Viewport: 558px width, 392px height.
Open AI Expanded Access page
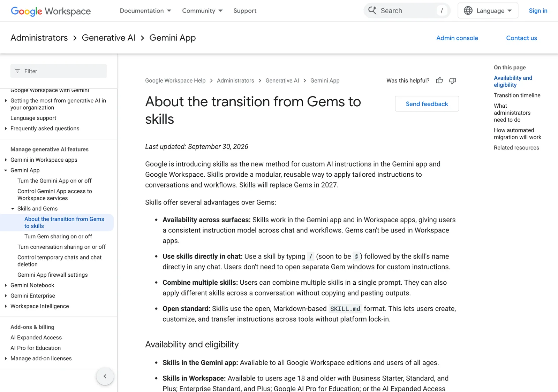click(36, 338)
